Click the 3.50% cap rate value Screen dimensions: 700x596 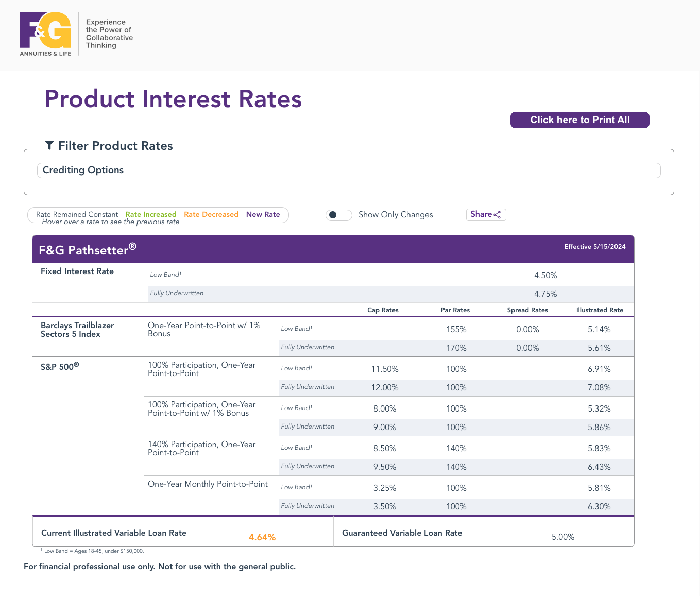tap(385, 507)
